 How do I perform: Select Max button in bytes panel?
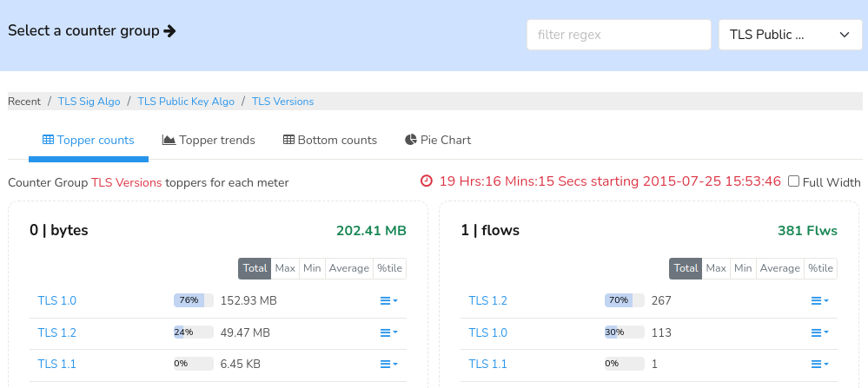pos(285,268)
